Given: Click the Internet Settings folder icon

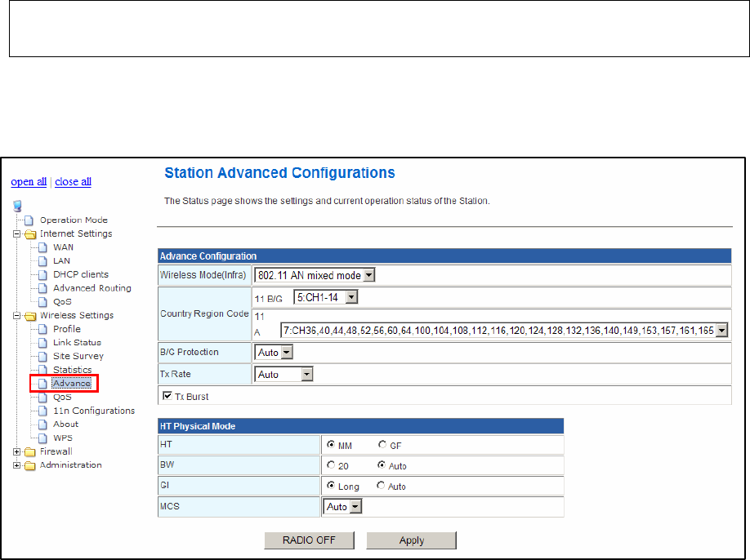Looking at the screenshot, I should (30, 234).
